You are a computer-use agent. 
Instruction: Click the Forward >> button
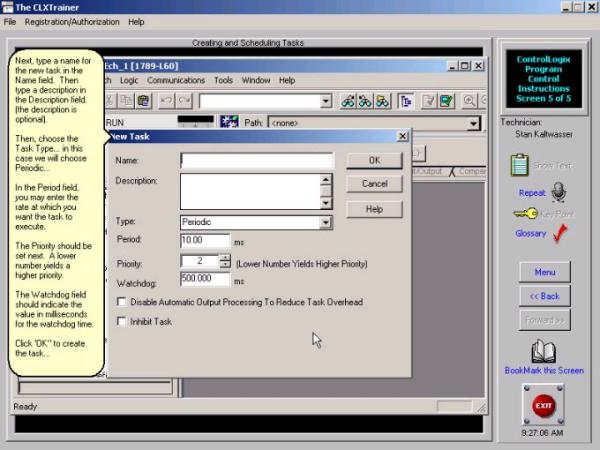pyautogui.click(x=545, y=320)
